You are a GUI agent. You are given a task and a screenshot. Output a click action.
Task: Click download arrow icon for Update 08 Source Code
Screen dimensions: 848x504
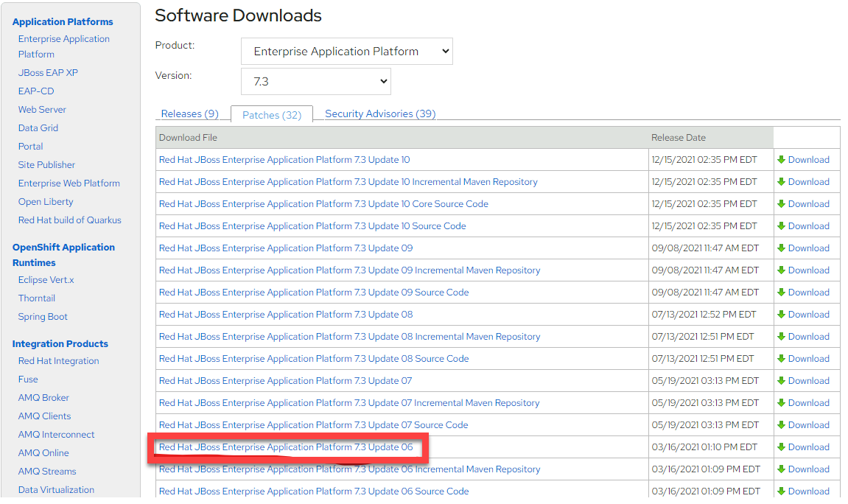(x=781, y=359)
